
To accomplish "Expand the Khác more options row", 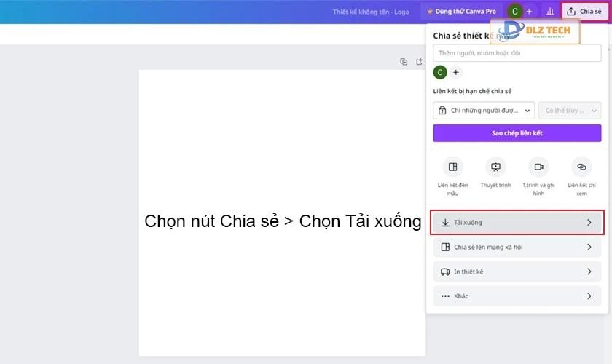I will coord(517,296).
